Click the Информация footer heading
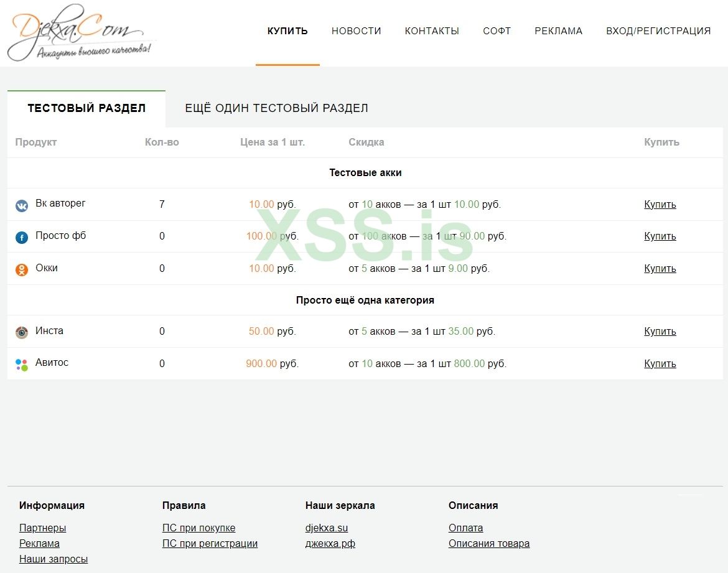Viewport: 728px width, 573px height. tap(52, 506)
